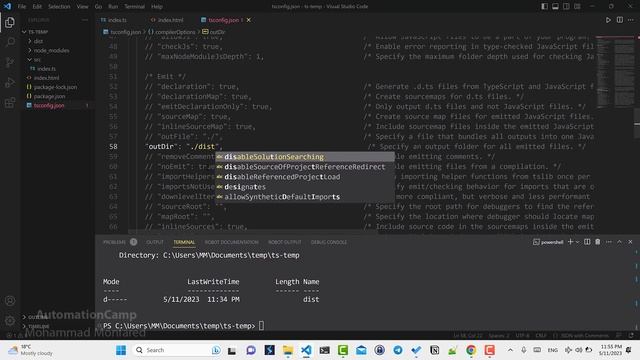Viewport: 640px width, 360px height.
Task: Click the taskbar Search box
Action: tap(178, 350)
